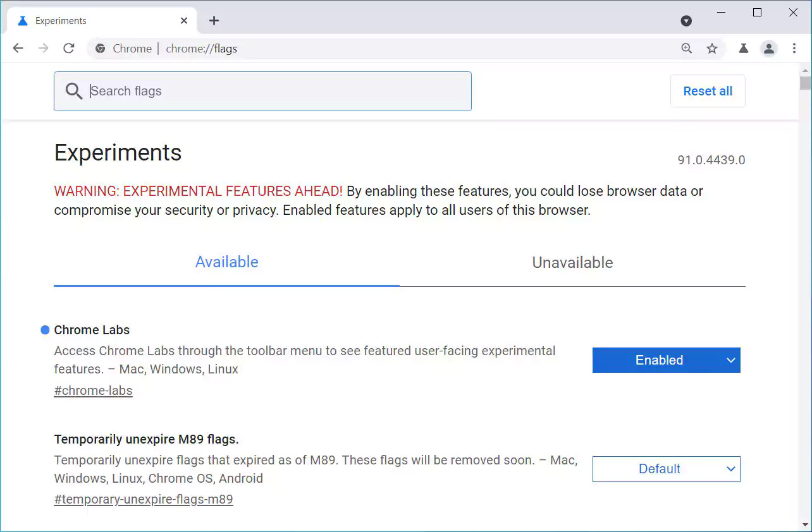Click the search magnifier icon in flags search
This screenshot has width=812, height=532.
(74, 91)
